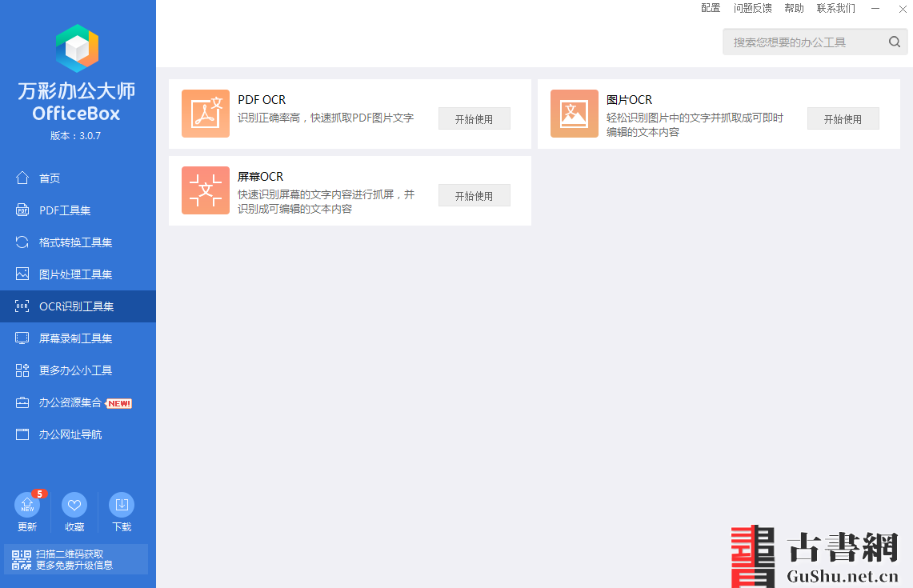This screenshot has height=588, width=913.
Task: Click the 收藏 label text
Action: (x=74, y=527)
